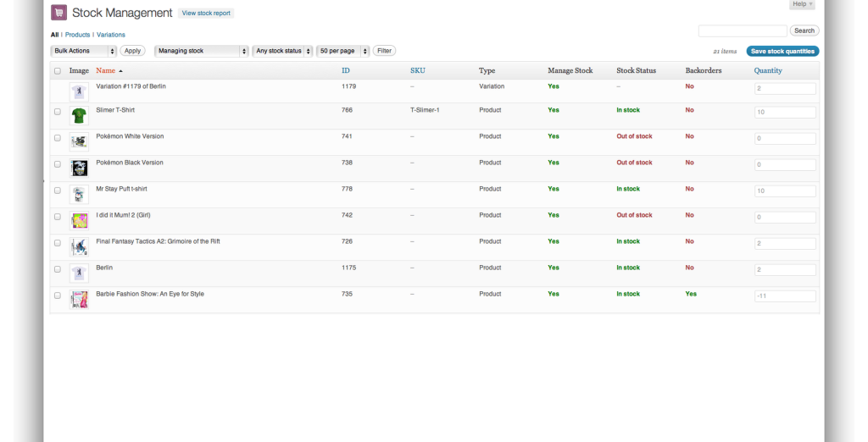The image size is (868, 442).
Task: Click the quantity field for Barbie Fashion Show
Action: [785, 296]
